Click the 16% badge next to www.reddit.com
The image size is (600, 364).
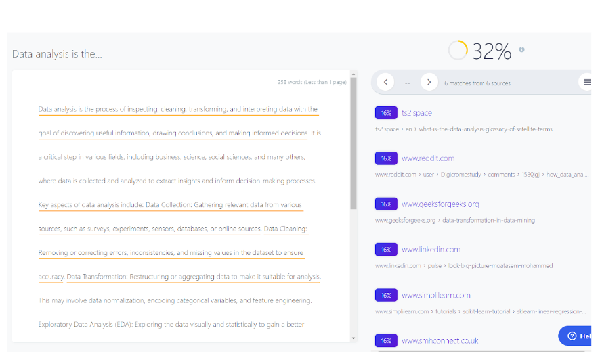tap(386, 158)
